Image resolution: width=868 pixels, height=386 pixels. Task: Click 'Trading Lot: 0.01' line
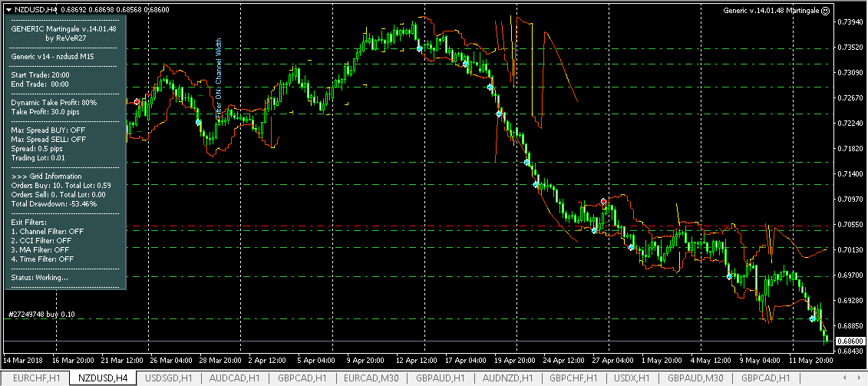38,158
